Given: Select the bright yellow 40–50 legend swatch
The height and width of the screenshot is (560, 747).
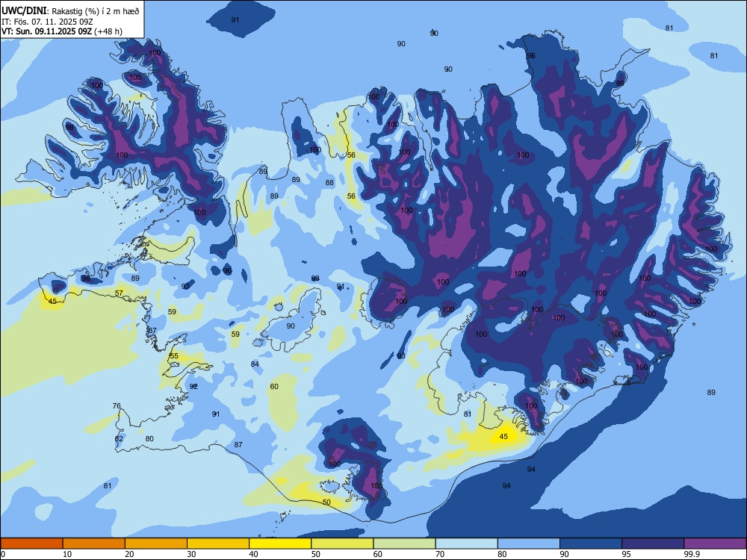Looking at the screenshot, I should pyautogui.click(x=280, y=544).
